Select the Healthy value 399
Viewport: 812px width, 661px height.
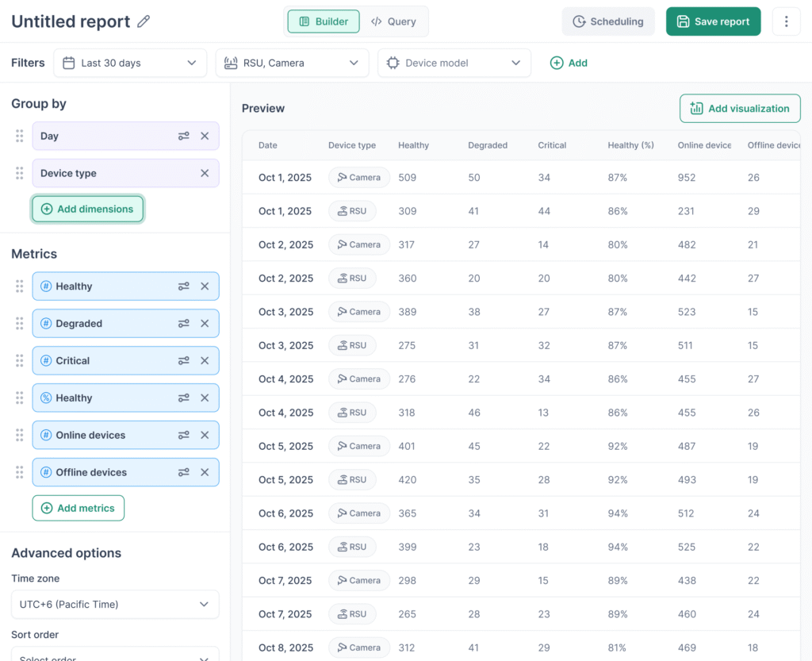[x=407, y=547]
